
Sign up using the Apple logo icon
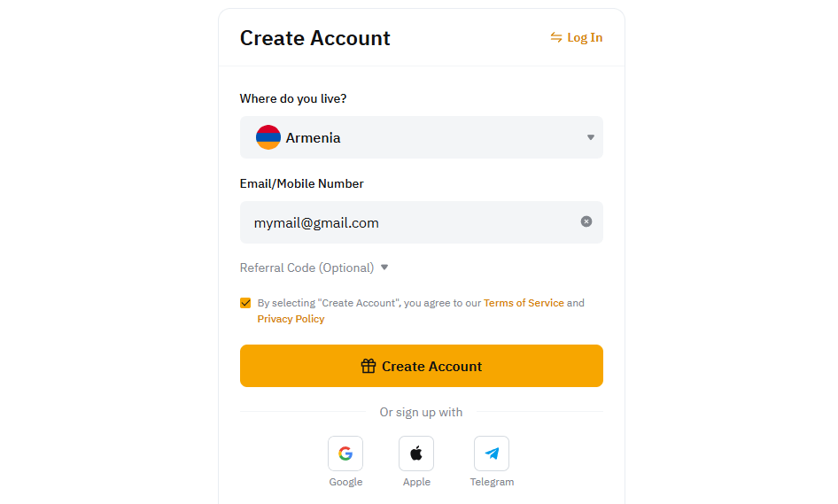tap(416, 454)
